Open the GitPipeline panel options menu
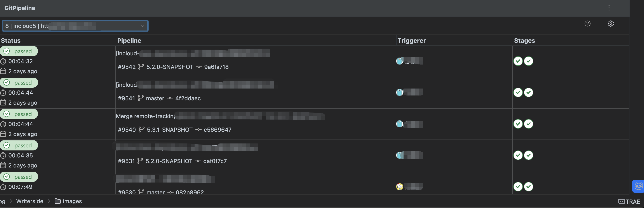This screenshot has height=208, width=644. (x=609, y=8)
